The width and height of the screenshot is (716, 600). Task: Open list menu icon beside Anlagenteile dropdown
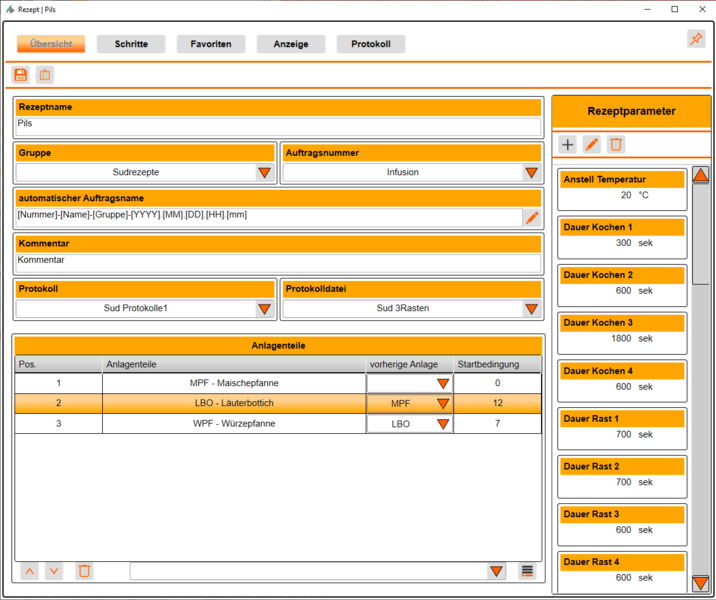click(x=527, y=571)
